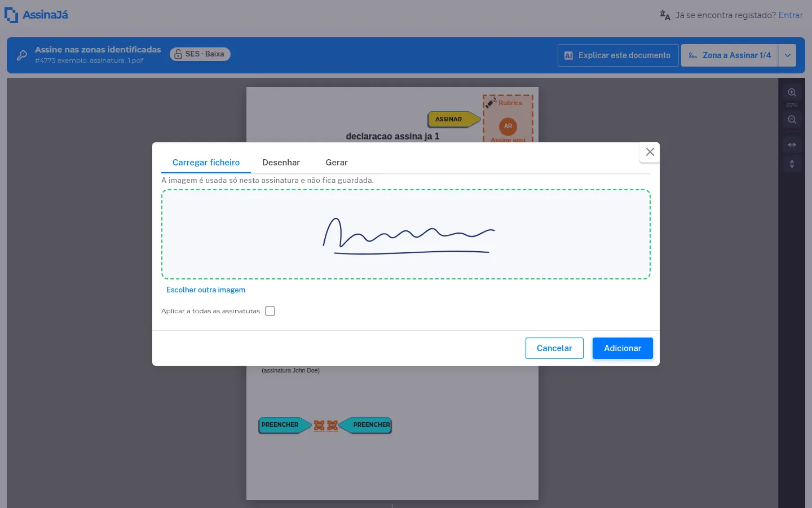The image size is (812, 508).
Task: Switch to the Gerar tab
Action: click(337, 163)
